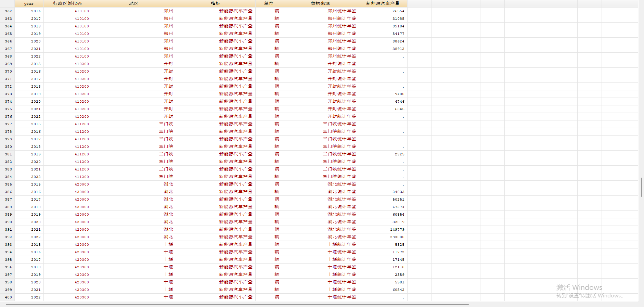Select the 地区 cell 开封 in row 369
This screenshot has width=644, height=307.
[168, 64]
